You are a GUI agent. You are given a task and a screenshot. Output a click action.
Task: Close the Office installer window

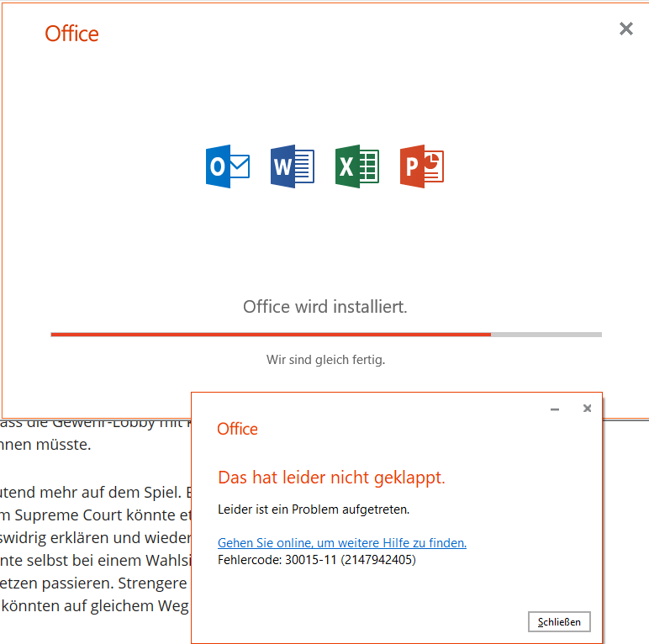(625, 29)
